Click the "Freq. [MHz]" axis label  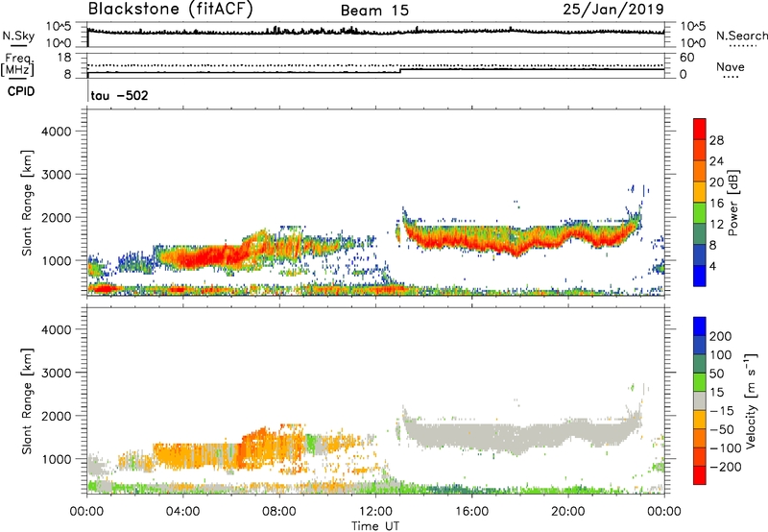point(17,65)
